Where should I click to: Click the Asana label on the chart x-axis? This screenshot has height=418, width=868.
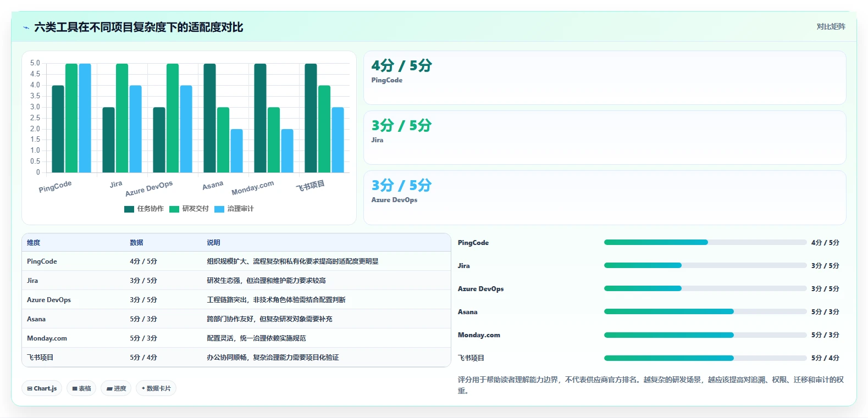click(x=213, y=186)
